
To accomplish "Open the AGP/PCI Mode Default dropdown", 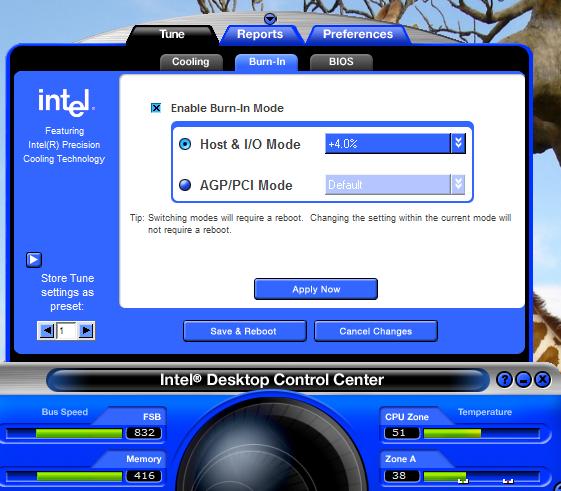I will (395, 185).
